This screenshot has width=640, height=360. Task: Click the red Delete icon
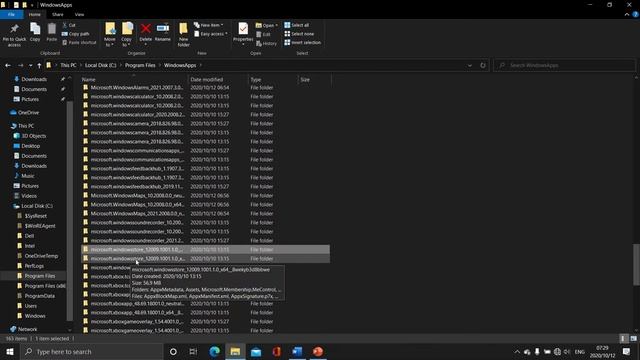click(146, 28)
